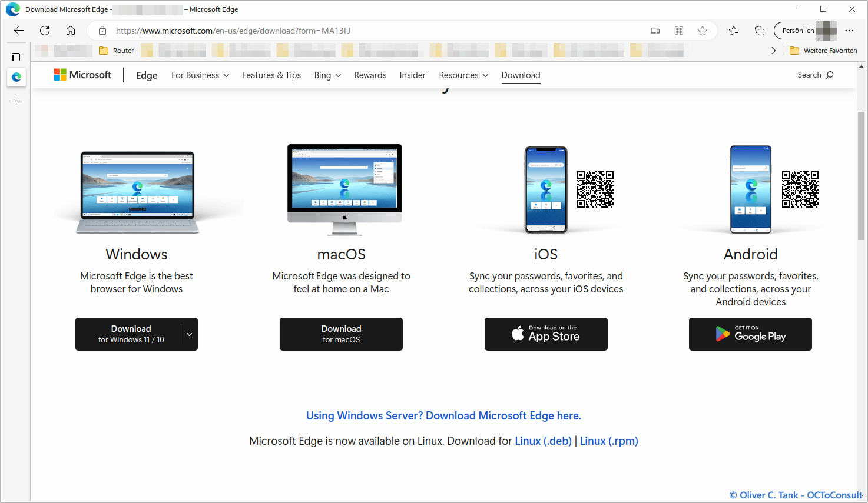The height and width of the screenshot is (503, 868).
Task: Reload the page with the refresh icon
Action: point(45,31)
